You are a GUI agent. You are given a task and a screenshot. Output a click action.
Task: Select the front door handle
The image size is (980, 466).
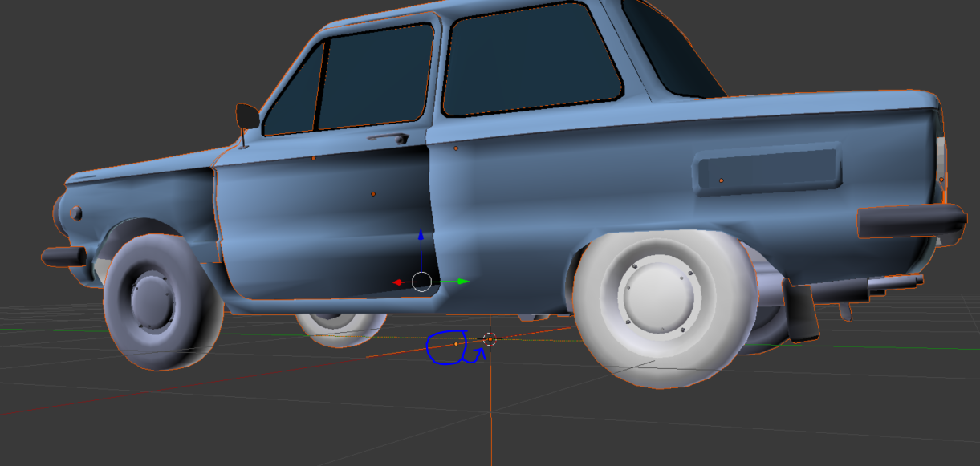387,138
